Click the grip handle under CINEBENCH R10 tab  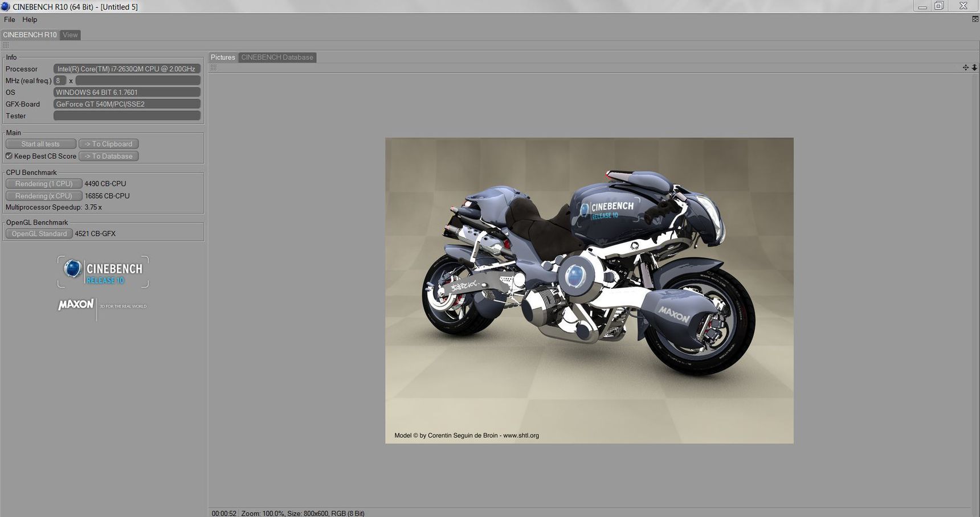(6, 45)
